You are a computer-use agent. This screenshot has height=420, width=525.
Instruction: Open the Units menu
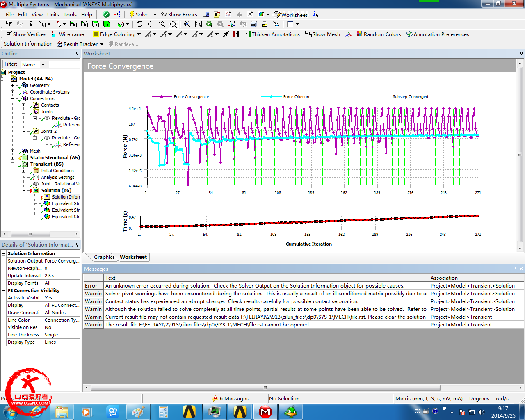(53, 14)
